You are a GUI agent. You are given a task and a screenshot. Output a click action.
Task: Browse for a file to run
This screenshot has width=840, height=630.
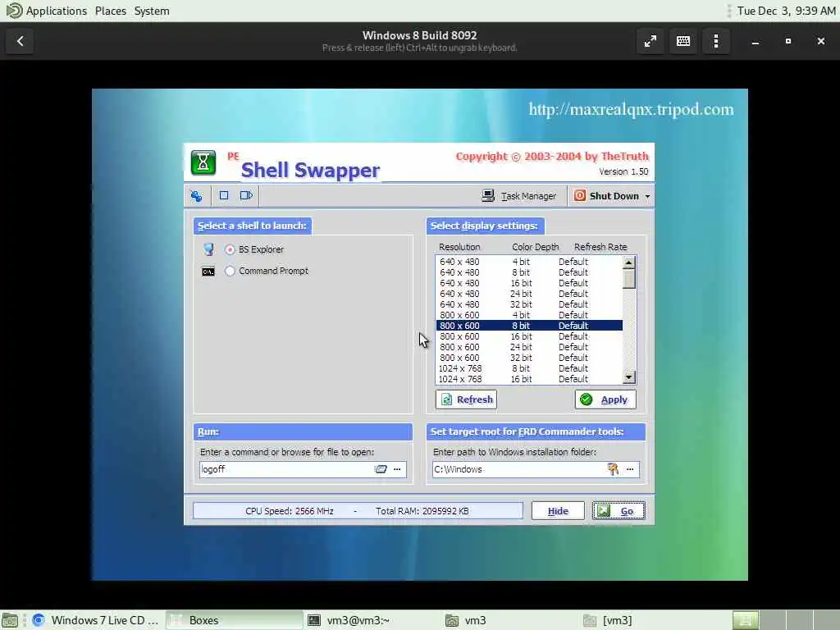pos(397,469)
